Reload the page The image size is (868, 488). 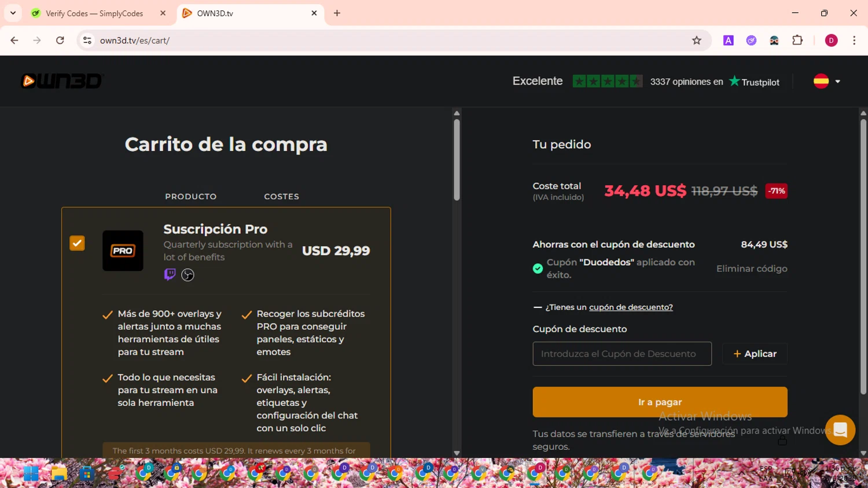pyautogui.click(x=60, y=41)
